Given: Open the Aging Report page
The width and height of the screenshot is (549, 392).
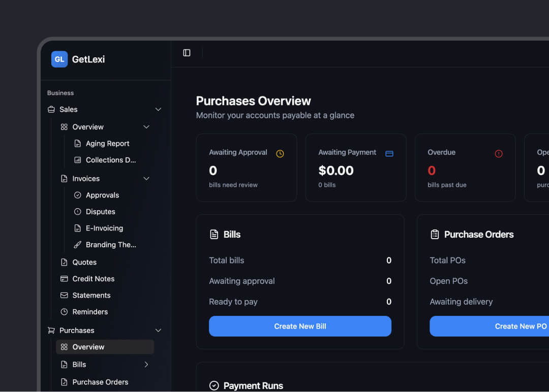Looking at the screenshot, I should (107, 144).
